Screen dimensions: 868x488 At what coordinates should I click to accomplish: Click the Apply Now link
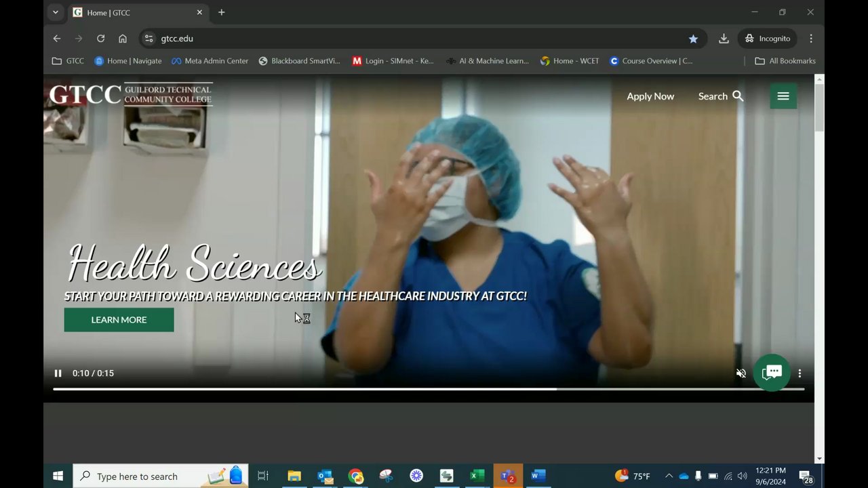(650, 96)
